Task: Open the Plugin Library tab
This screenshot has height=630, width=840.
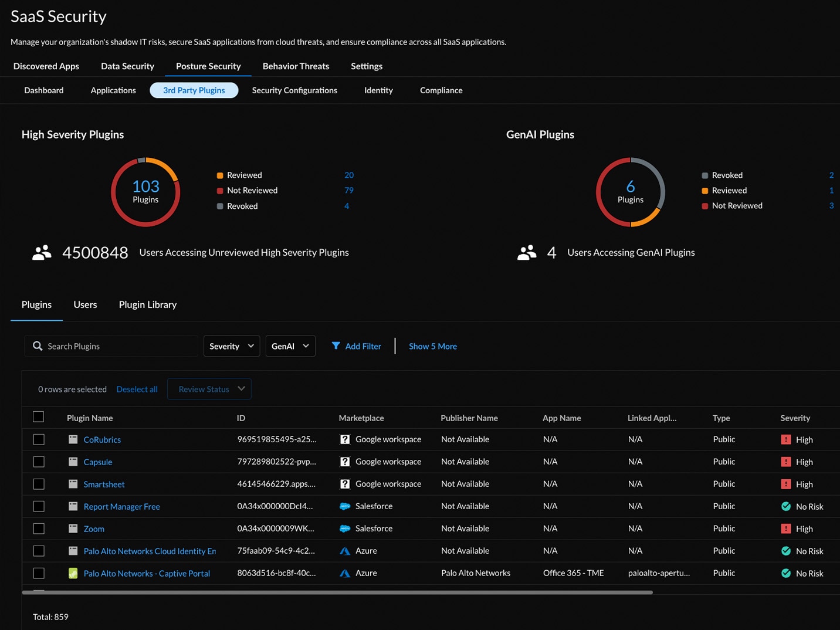Action: pos(147,304)
